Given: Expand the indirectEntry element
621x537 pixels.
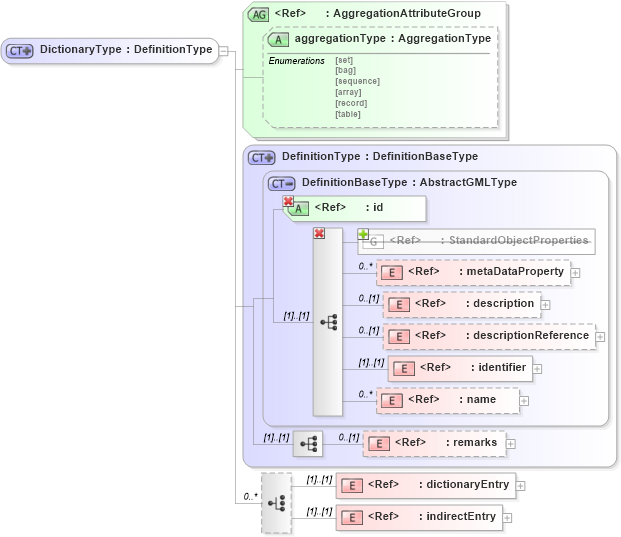Looking at the screenshot, I should (x=507, y=518).
